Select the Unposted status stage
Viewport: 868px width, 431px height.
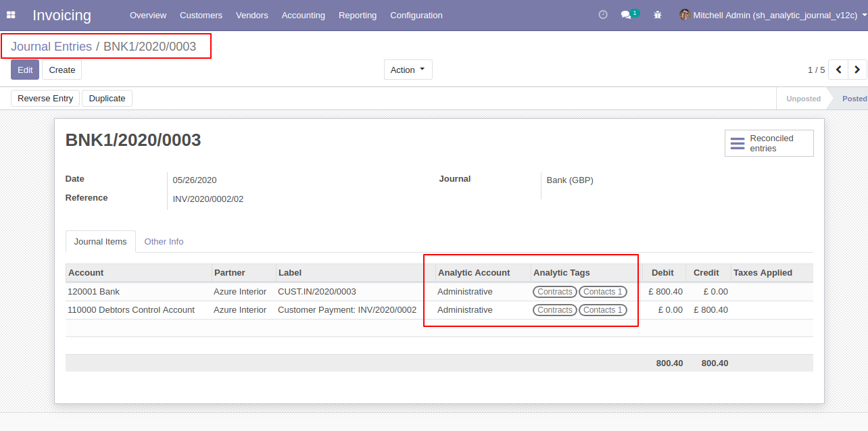coord(803,99)
